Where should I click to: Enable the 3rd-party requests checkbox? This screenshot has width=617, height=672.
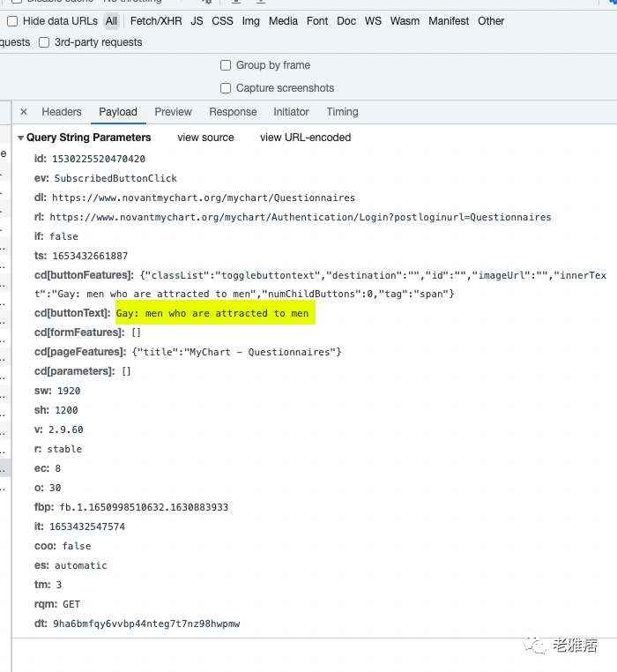[x=44, y=42]
